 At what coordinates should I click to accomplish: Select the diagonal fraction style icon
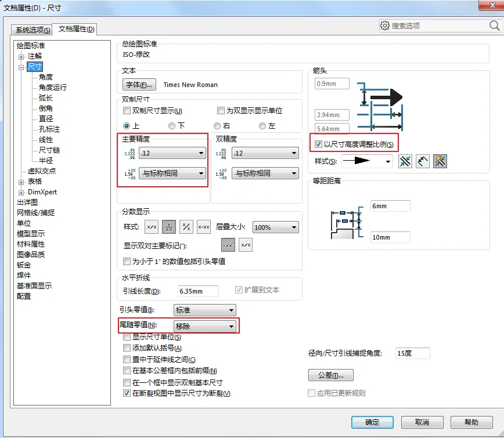tap(186, 227)
